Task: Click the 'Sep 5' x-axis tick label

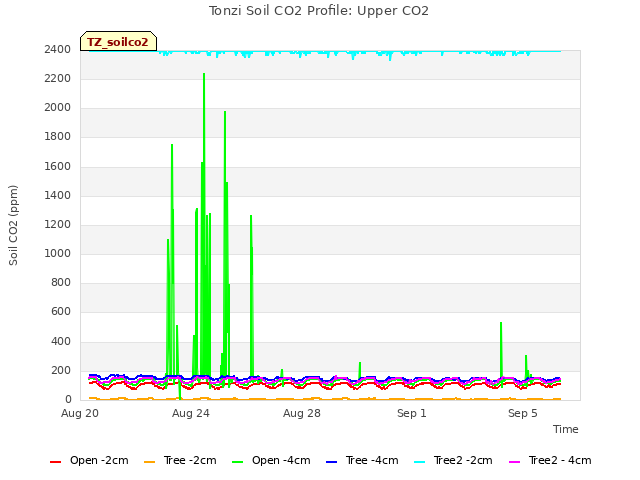Action: pyautogui.click(x=523, y=413)
